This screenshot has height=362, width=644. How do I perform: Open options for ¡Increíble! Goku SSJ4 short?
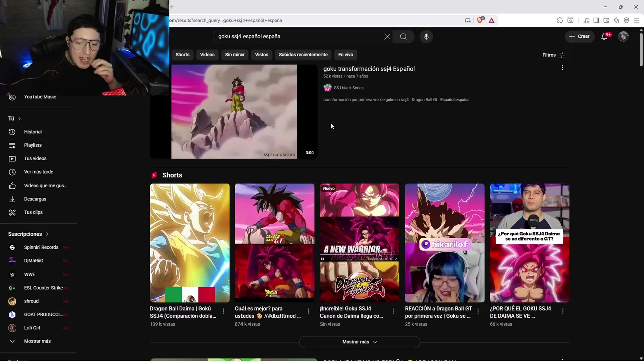point(393,311)
